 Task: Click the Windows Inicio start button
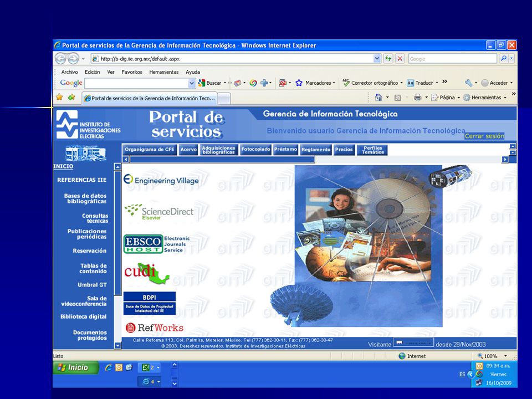[75, 367]
